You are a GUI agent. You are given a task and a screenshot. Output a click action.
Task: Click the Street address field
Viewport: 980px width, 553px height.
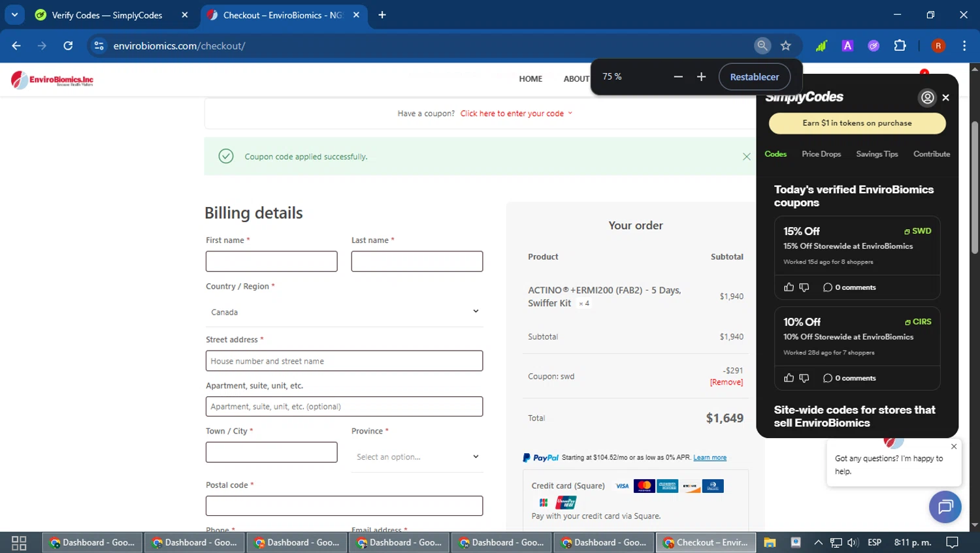click(x=344, y=361)
